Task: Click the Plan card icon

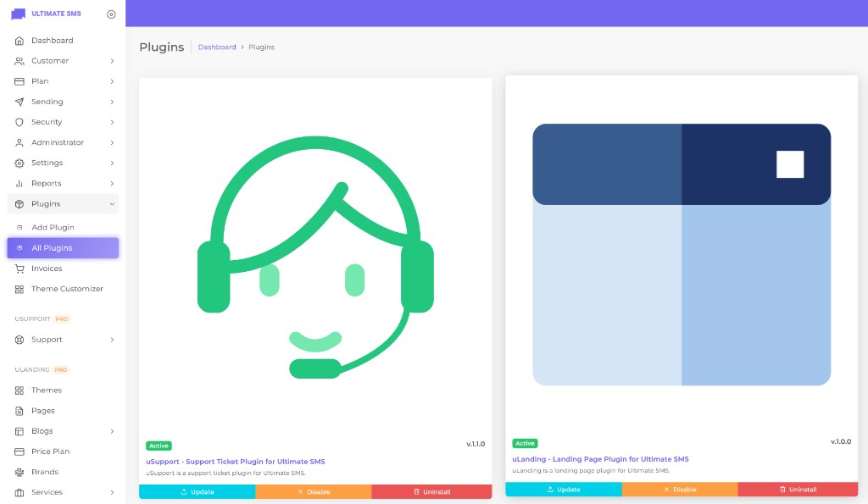Action: point(19,81)
